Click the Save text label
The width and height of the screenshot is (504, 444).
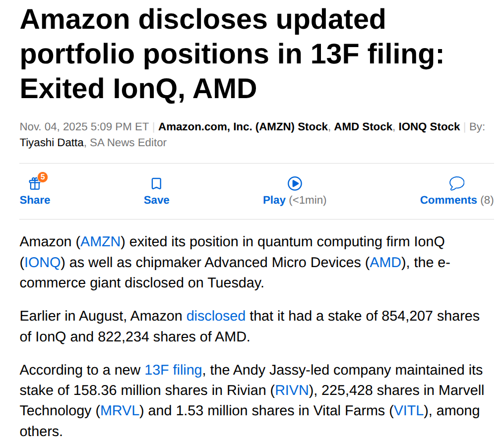pyautogui.click(x=156, y=200)
